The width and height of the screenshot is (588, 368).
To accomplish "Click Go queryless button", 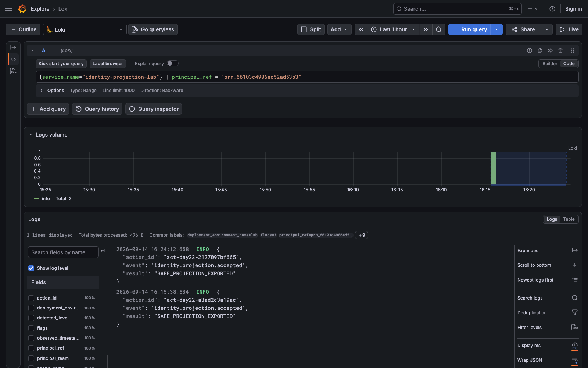I will tap(153, 29).
